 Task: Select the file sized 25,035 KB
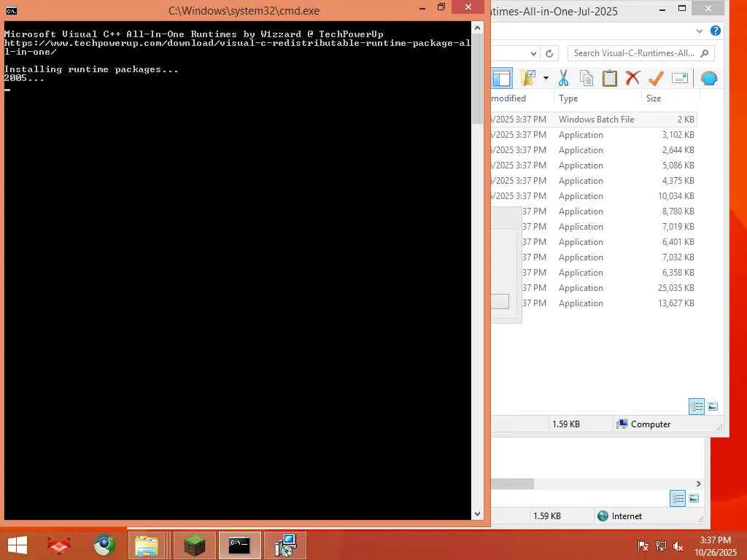pos(609,287)
